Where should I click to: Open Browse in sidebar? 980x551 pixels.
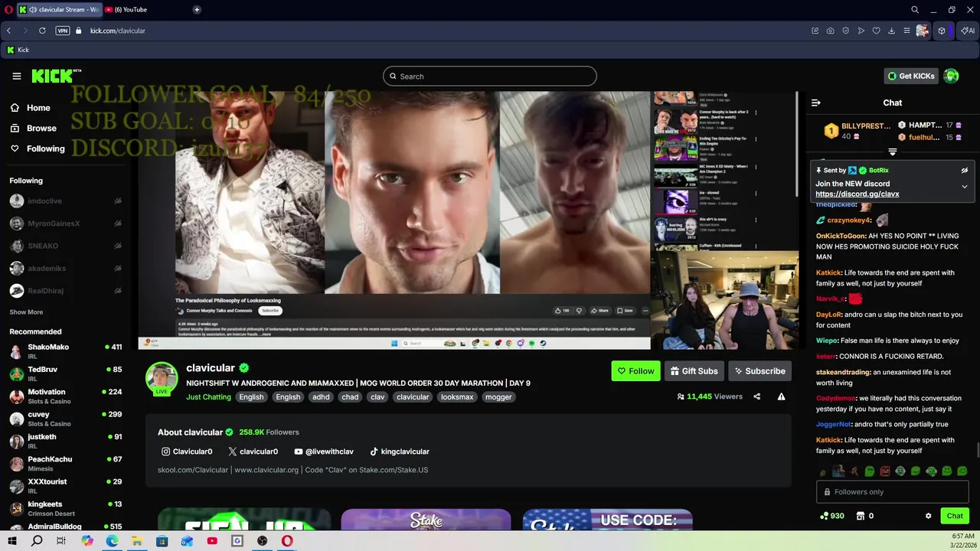point(34,128)
